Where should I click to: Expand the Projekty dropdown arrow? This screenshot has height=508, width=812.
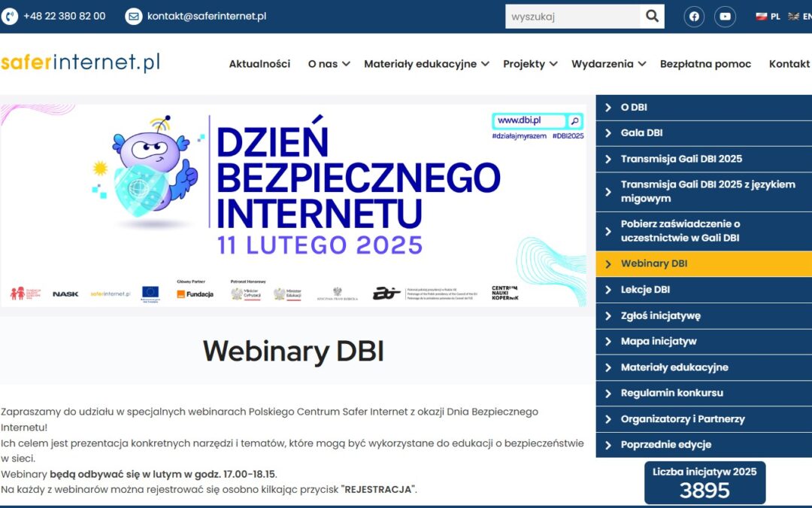tap(553, 64)
